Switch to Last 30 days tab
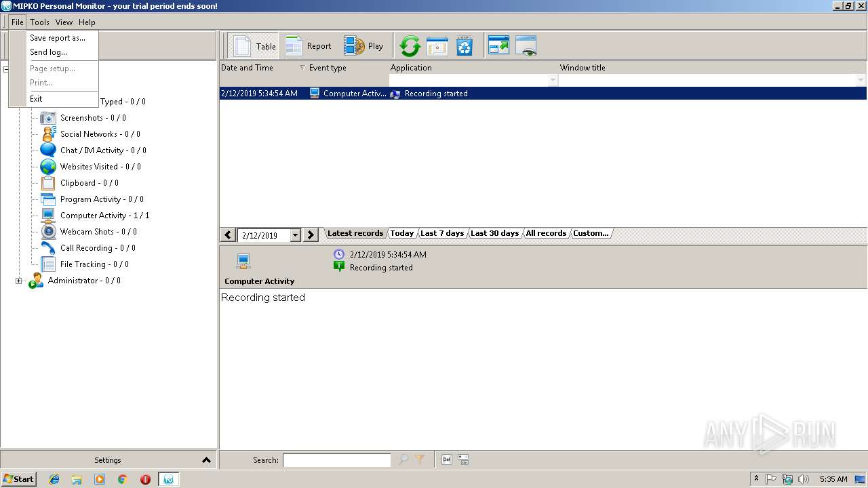 495,233
